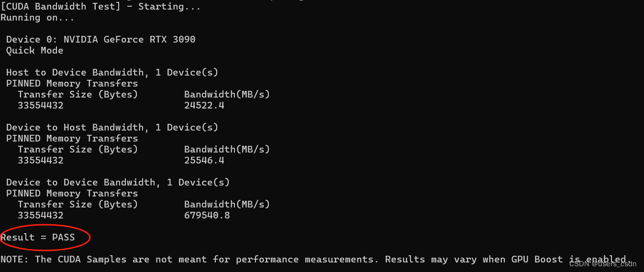The height and width of the screenshot is (272, 644).
Task: Click the first Transfer Size (Bytes) column header
Action: click(78, 94)
